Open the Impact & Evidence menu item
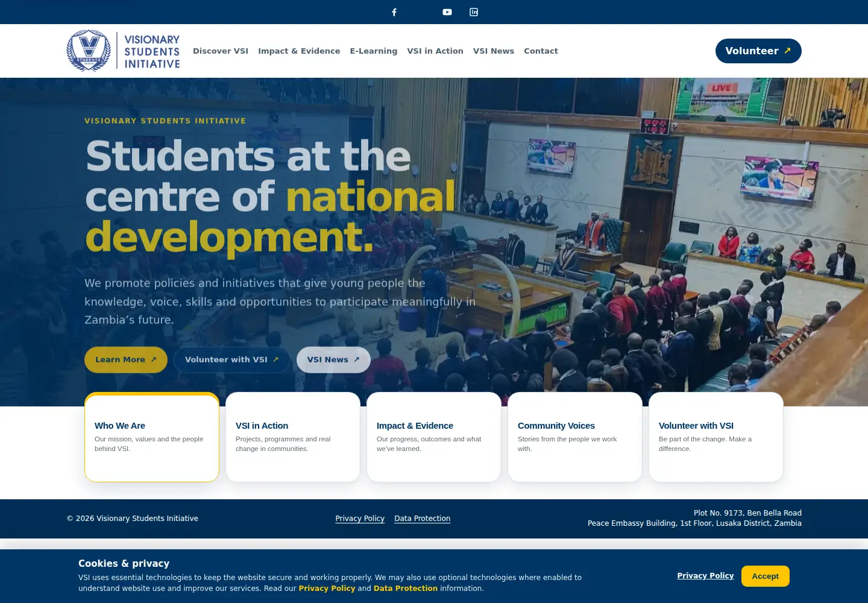Viewport: 868px width, 603px height. pyautogui.click(x=299, y=51)
